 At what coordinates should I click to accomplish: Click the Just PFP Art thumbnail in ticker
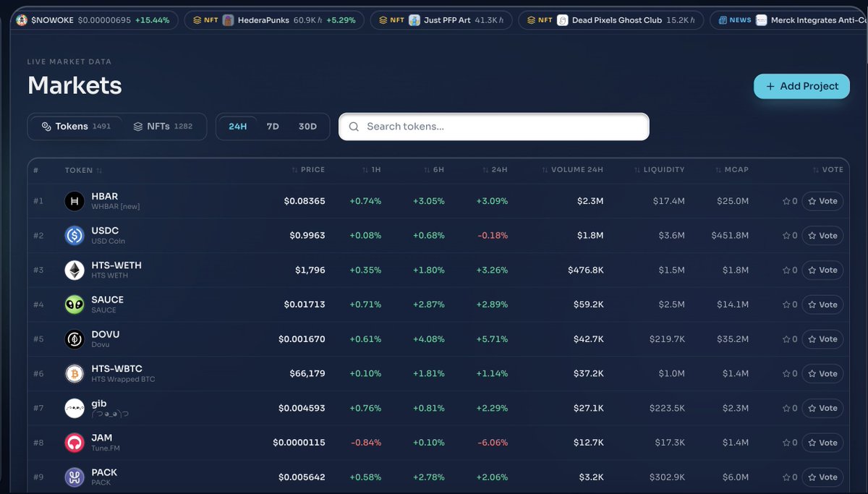(x=414, y=20)
